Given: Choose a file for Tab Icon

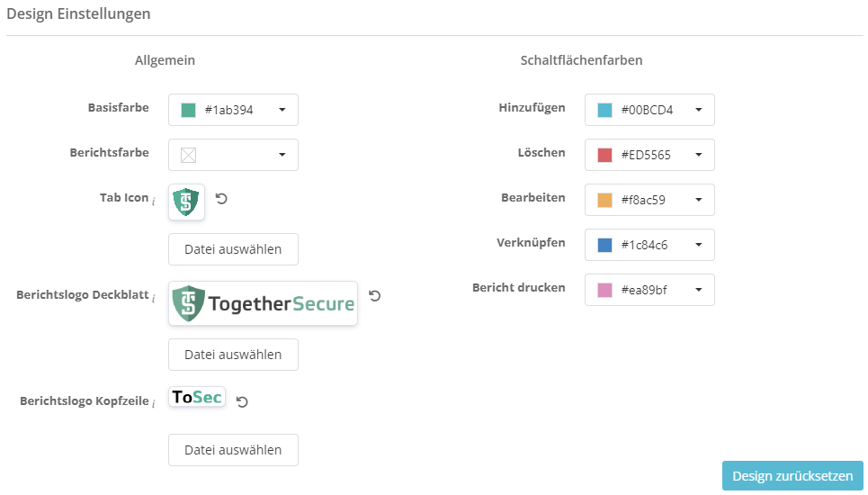Looking at the screenshot, I should [x=233, y=249].
